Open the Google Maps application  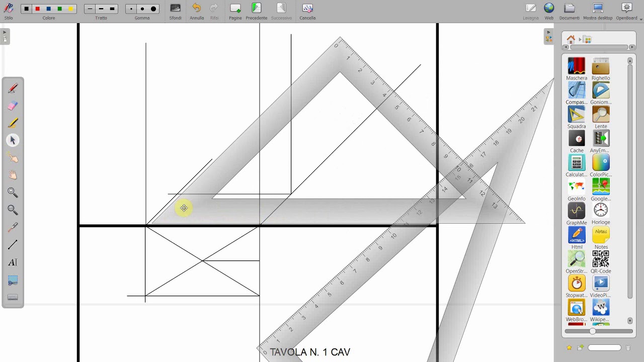pyautogui.click(x=601, y=190)
